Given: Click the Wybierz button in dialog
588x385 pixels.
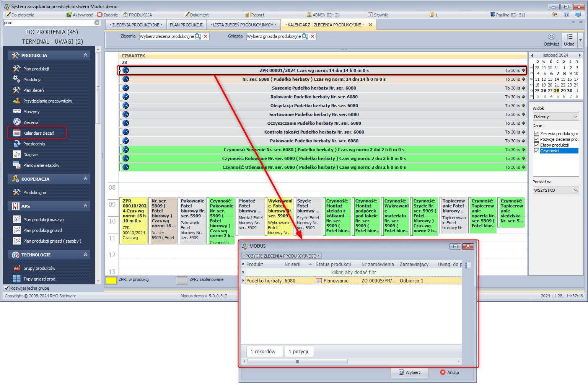Looking at the screenshot, I should (x=409, y=372).
